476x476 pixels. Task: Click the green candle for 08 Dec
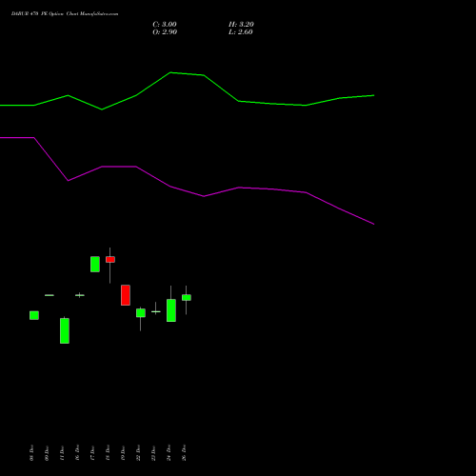point(34,315)
